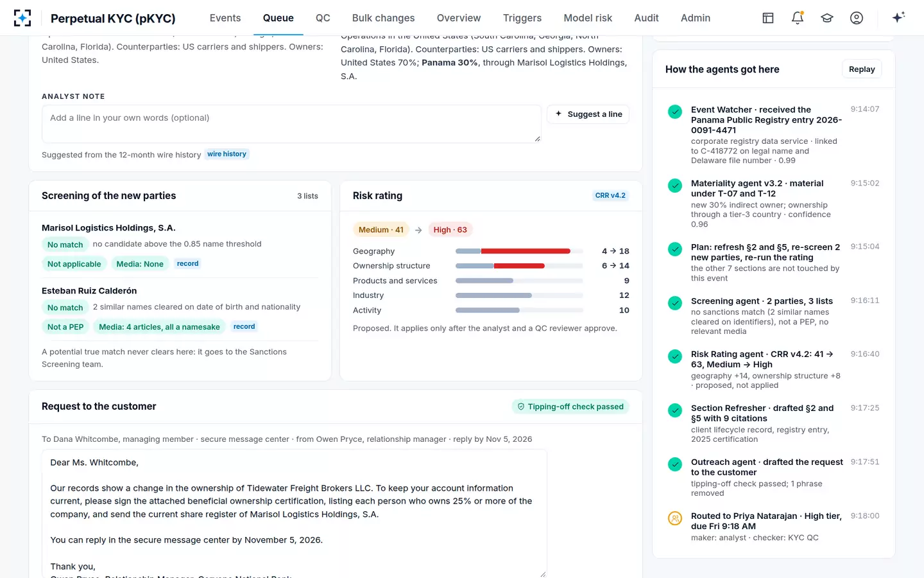Viewport: 924px width, 578px height.
Task: Click the Geography risk score bar
Action: pos(519,251)
